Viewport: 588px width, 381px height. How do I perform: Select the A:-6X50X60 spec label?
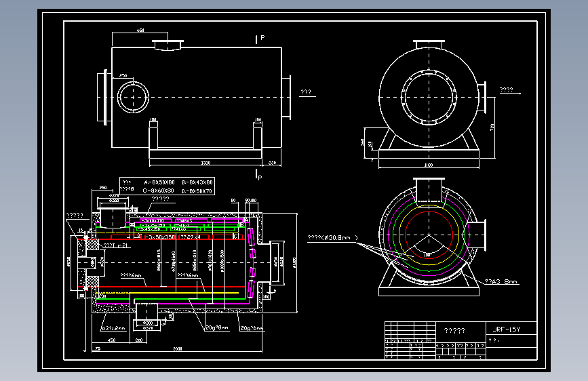pyautogui.click(x=159, y=182)
